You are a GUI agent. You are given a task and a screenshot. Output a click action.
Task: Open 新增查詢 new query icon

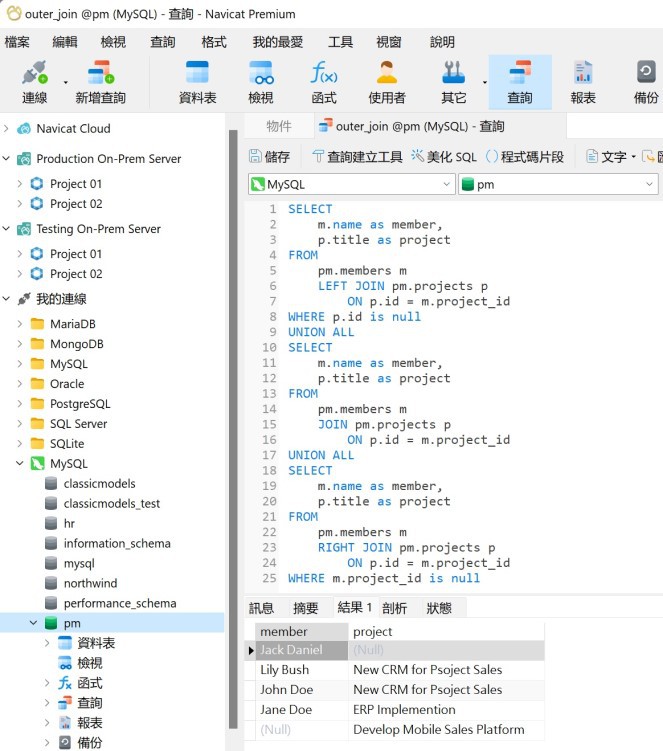tap(100, 81)
